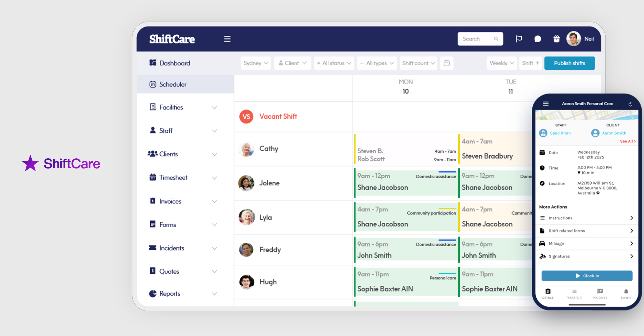Select the Vacant Shift row
The height and width of the screenshot is (336, 644).
[x=293, y=117]
